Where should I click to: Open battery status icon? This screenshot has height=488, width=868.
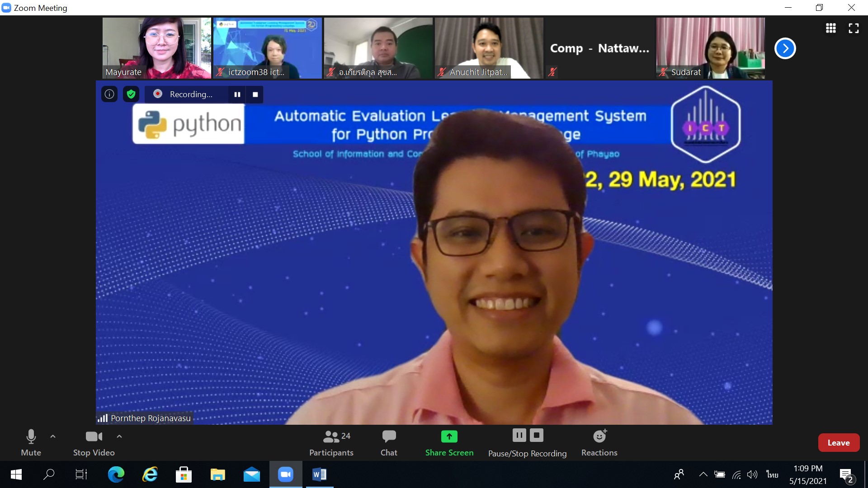[720, 474]
